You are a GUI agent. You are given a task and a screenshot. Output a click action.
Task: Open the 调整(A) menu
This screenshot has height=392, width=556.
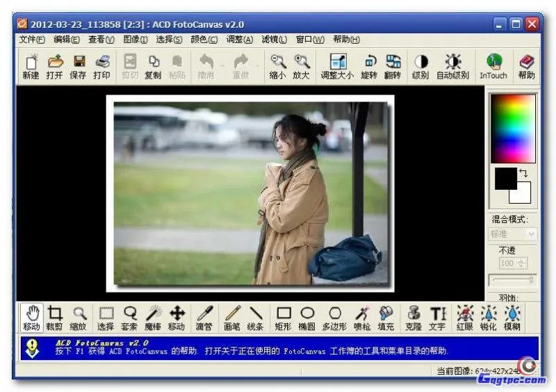(x=240, y=40)
